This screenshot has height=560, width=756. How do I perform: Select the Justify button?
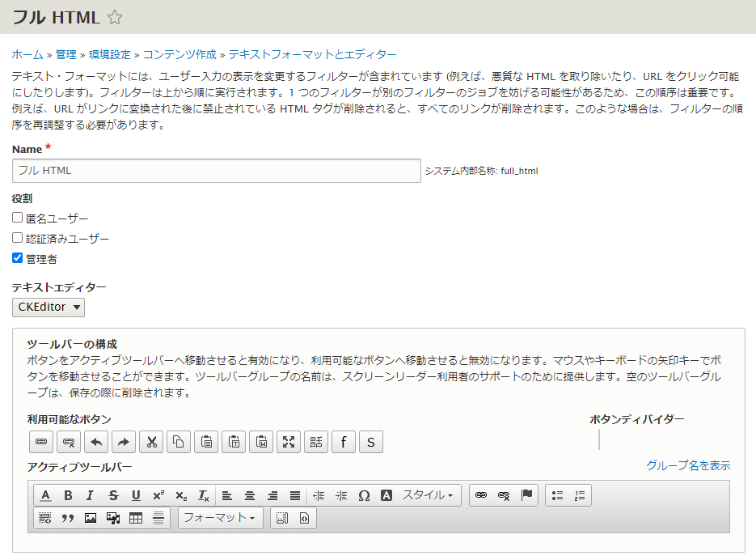coord(295,495)
